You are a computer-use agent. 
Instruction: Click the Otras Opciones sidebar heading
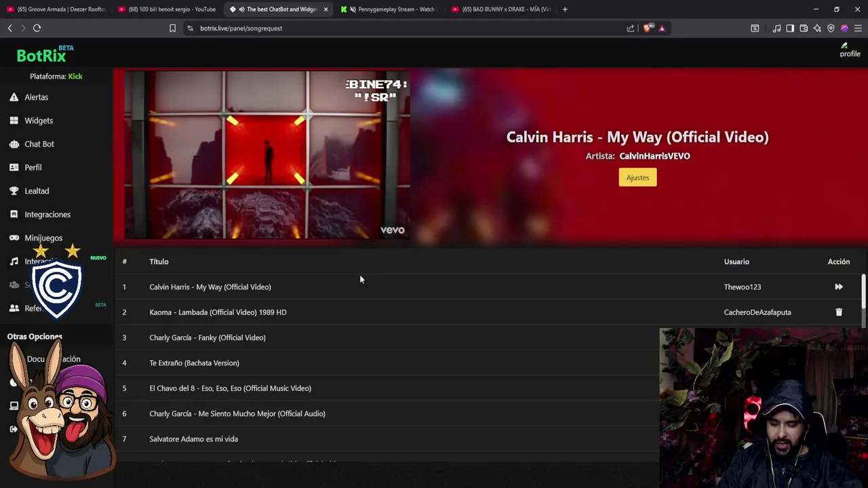click(x=35, y=336)
